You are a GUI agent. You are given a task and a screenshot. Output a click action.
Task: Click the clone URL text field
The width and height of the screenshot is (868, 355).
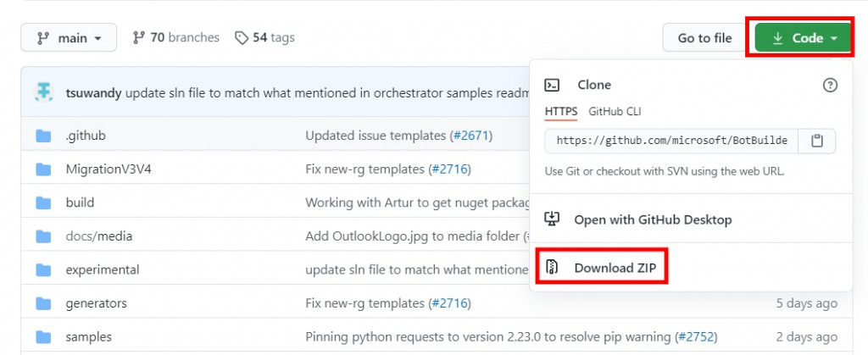tap(673, 141)
